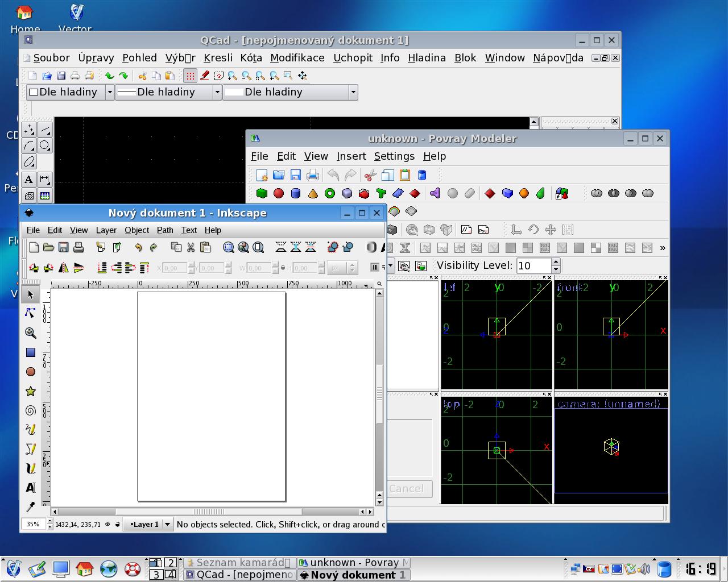Click the Povray Modeler rotate icon
The height and width of the screenshot is (582, 728).
pos(533,230)
